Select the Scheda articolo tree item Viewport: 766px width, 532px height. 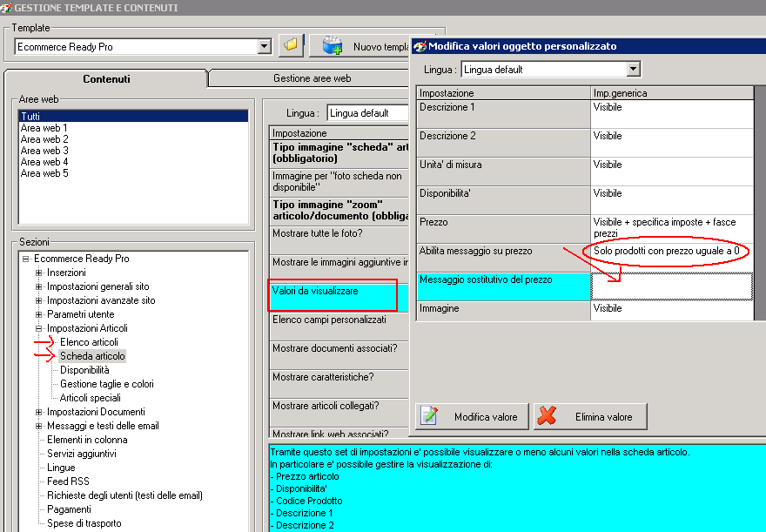(92, 356)
